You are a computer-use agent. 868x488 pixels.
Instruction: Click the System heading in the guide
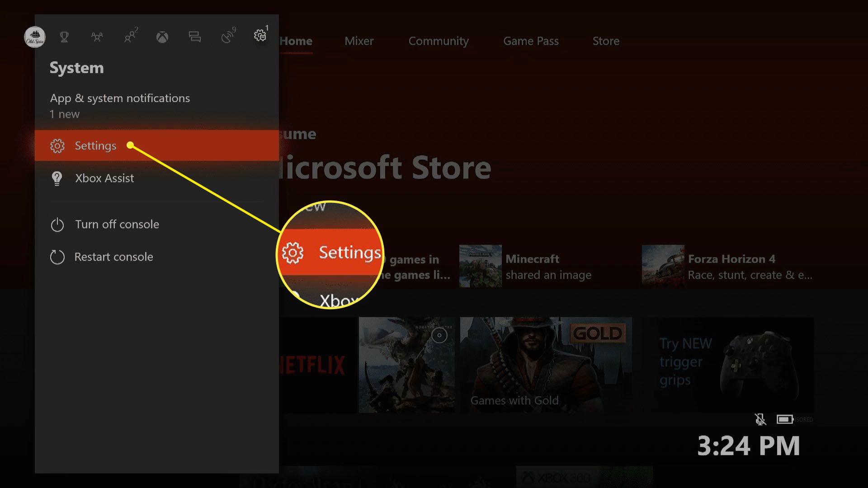(76, 68)
